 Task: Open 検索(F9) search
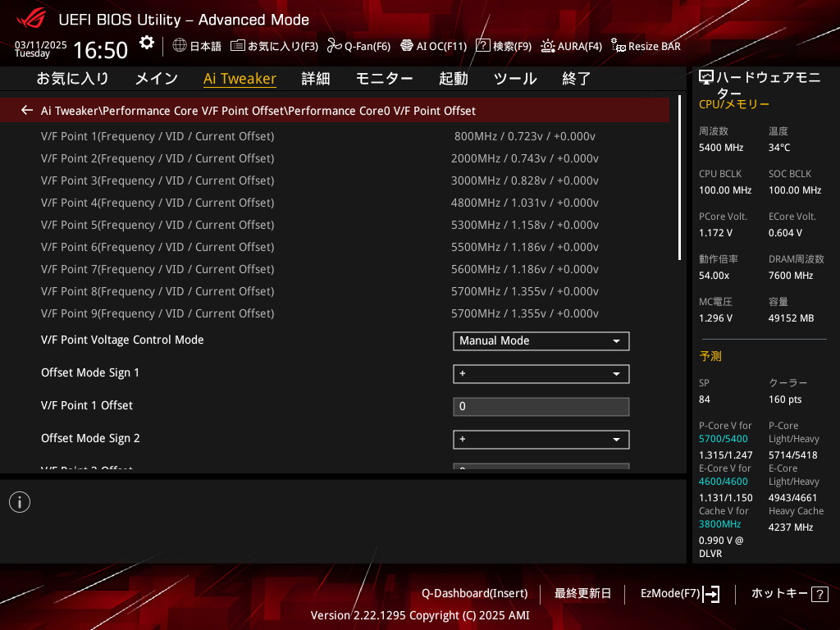pos(504,46)
